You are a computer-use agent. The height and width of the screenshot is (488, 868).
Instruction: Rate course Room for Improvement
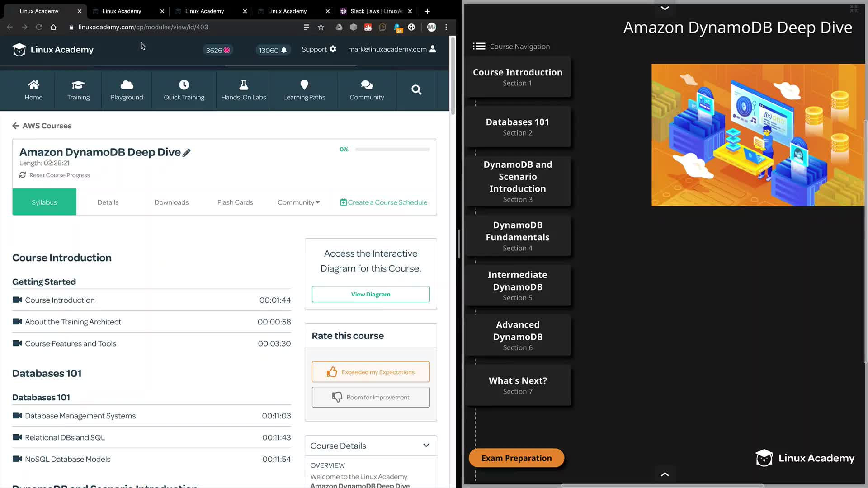(370, 397)
